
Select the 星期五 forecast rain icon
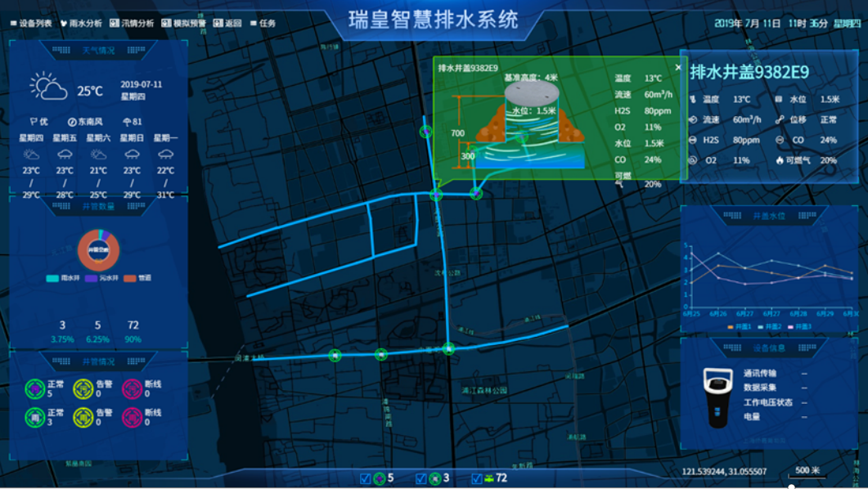pyautogui.click(x=65, y=155)
